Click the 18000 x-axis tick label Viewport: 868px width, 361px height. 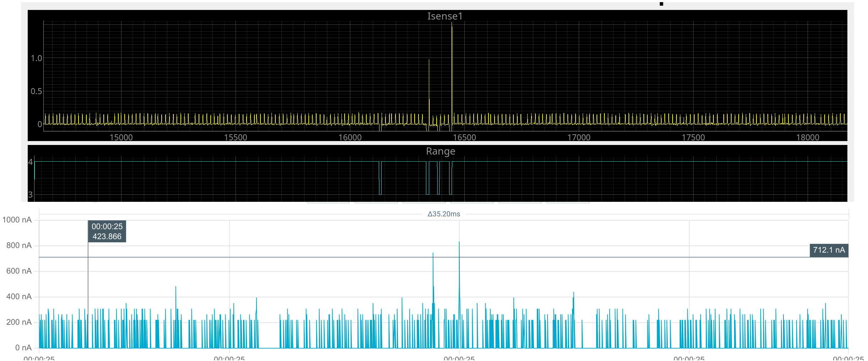click(807, 138)
